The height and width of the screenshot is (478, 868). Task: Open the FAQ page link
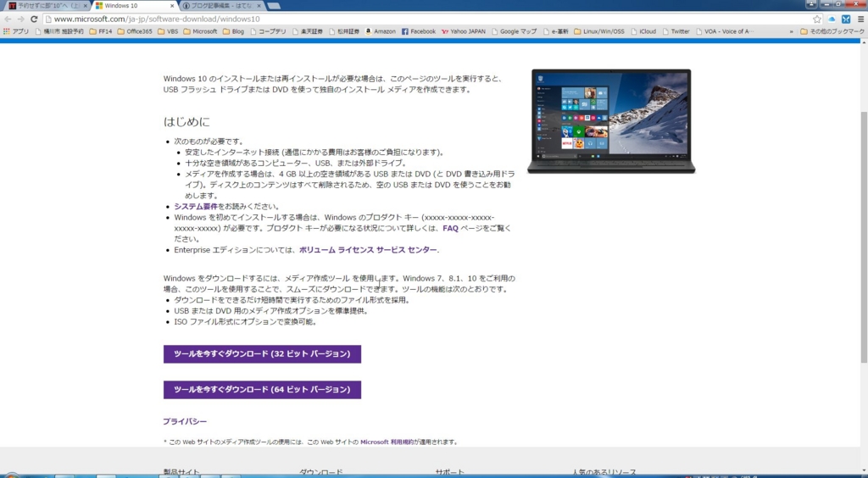[x=450, y=228]
